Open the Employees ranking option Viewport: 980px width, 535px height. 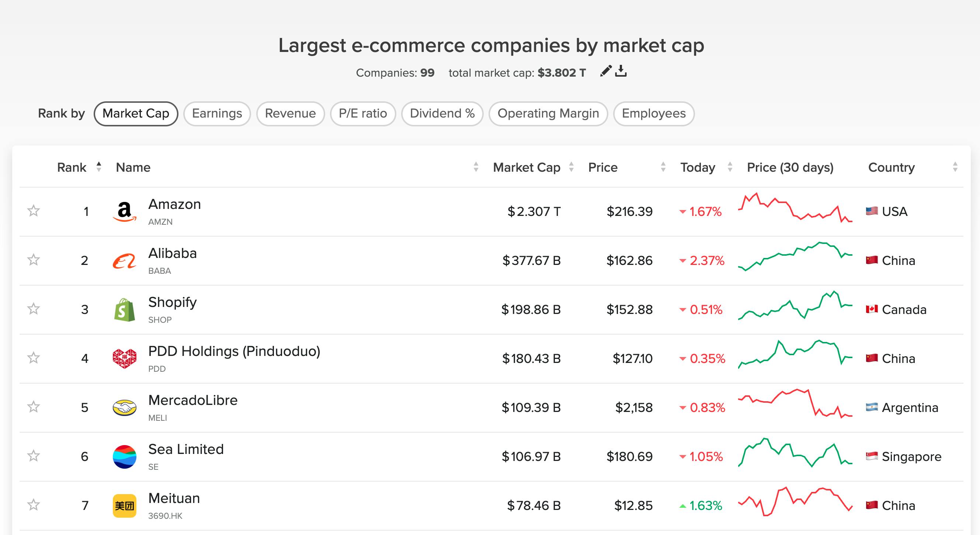[x=653, y=113]
